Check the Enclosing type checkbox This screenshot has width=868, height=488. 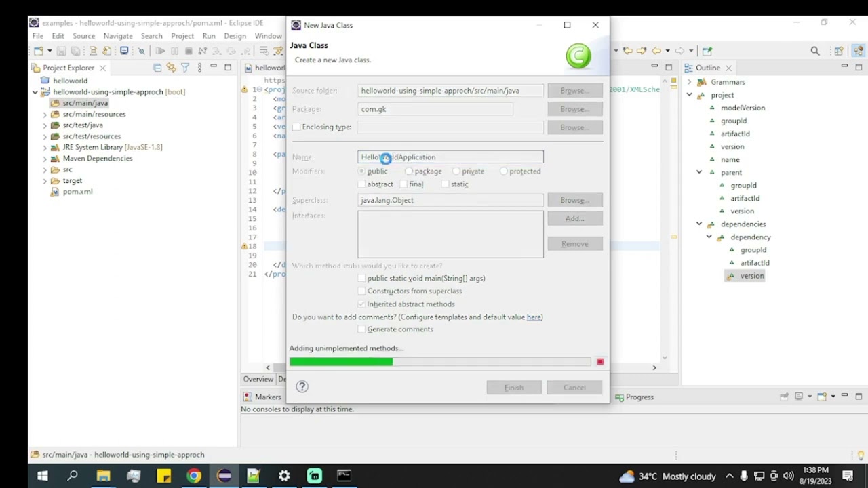point(296,127)
